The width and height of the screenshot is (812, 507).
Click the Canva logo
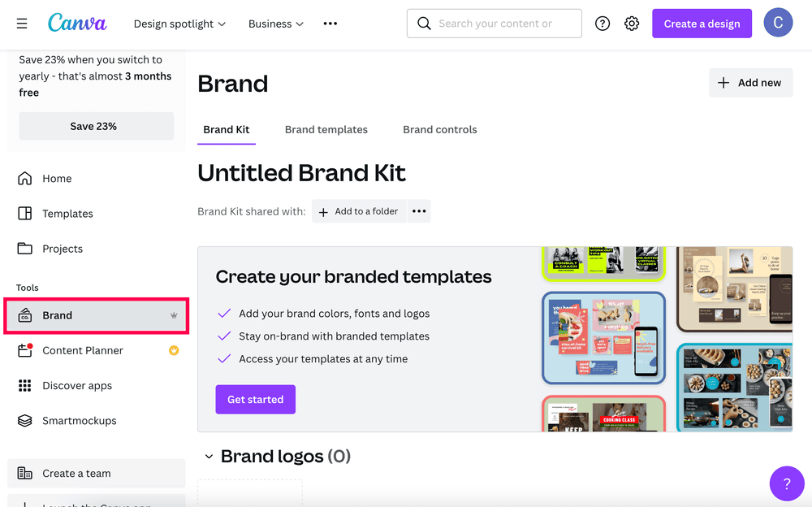(x=77, y=23)
